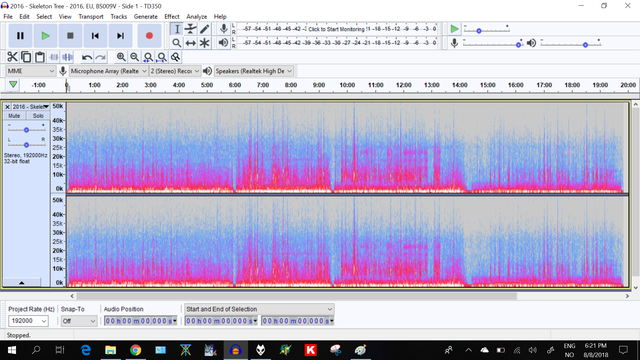Open the 2 (Stereo) recording channels dropdown

[x=175, y=71]
